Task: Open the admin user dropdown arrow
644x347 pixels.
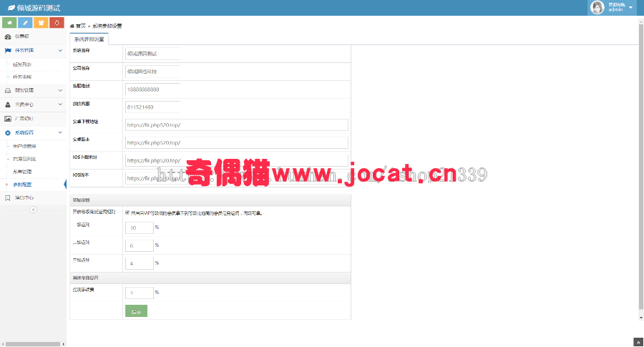Action: [x=630, y=7]
